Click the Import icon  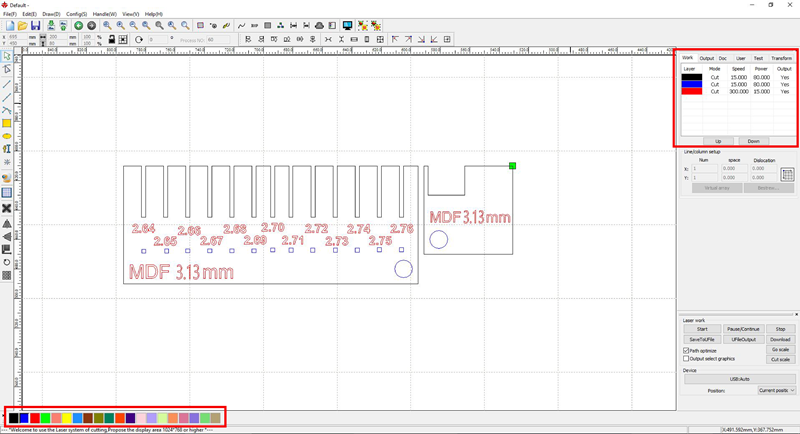tap(51, 25)
